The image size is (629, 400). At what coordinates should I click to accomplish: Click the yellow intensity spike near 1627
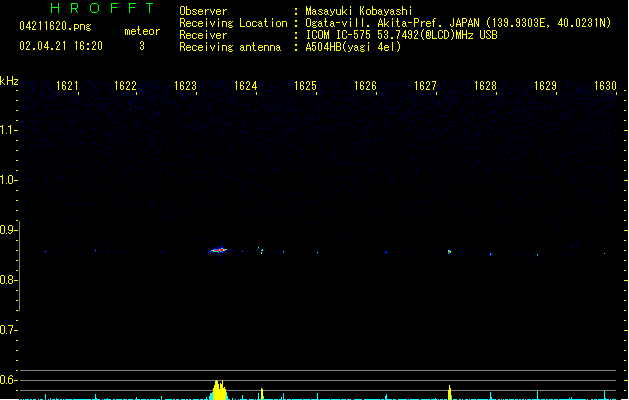point(449,392)
